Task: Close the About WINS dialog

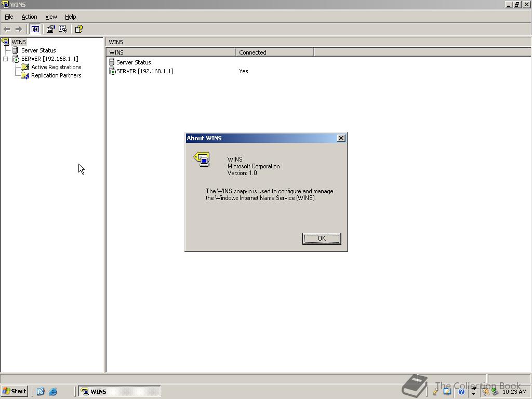Action: tap(341, 138)
